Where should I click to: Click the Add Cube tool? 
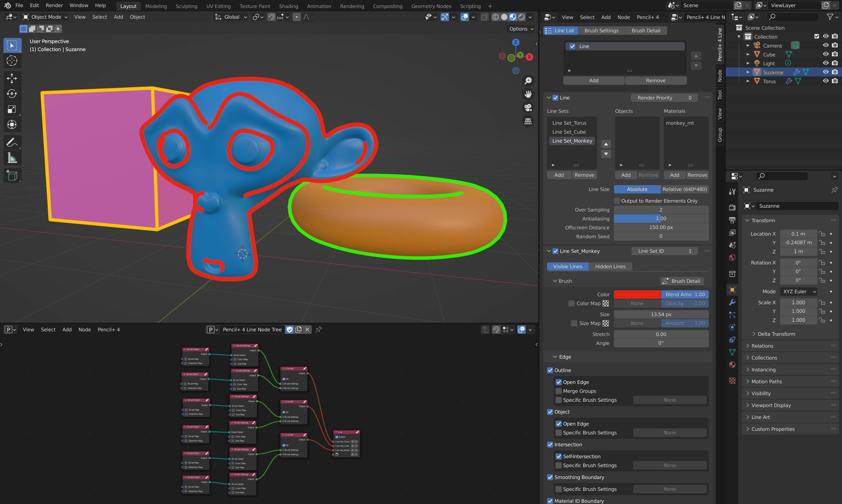[12, 175]
